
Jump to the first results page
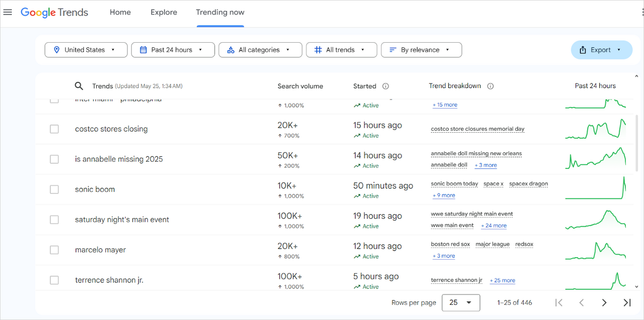(558, 302)
